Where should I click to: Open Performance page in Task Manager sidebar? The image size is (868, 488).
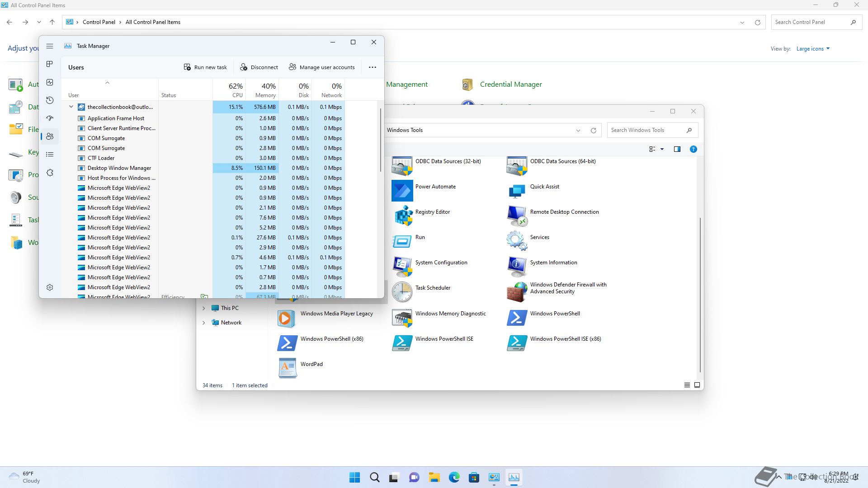pyautogui.click(x=50, y=82)
